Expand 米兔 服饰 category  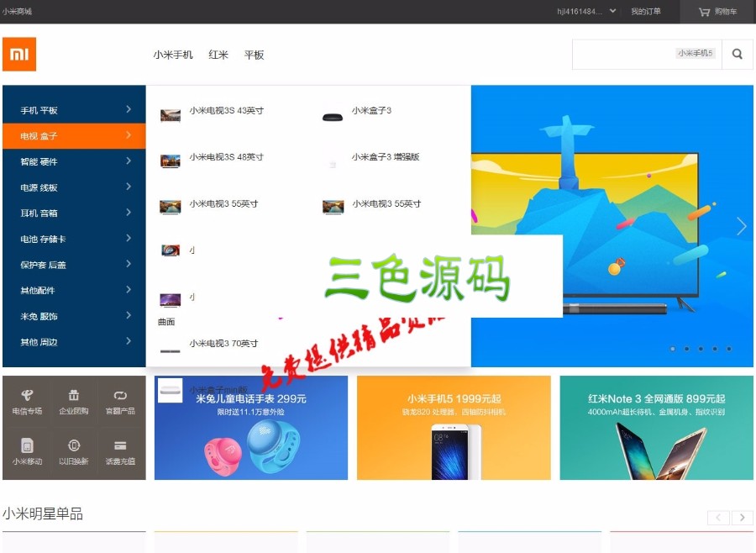(74, 316)
